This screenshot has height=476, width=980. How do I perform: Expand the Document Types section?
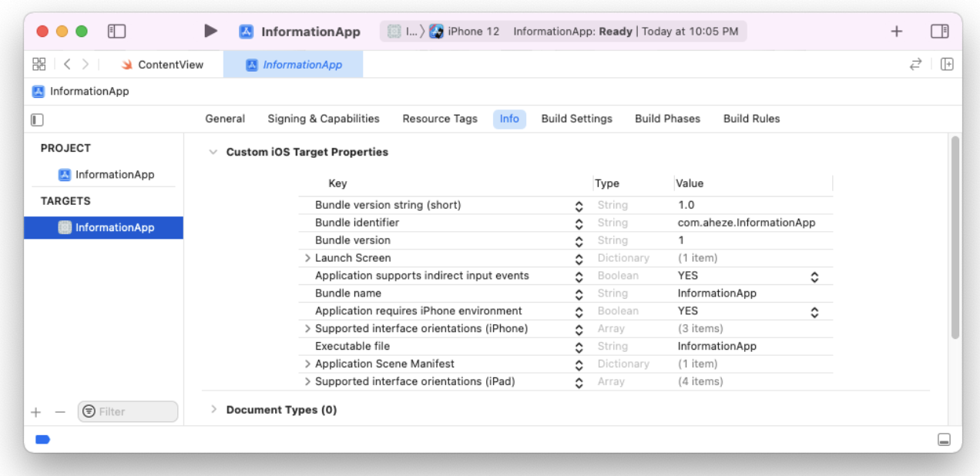tap(213, 410)
